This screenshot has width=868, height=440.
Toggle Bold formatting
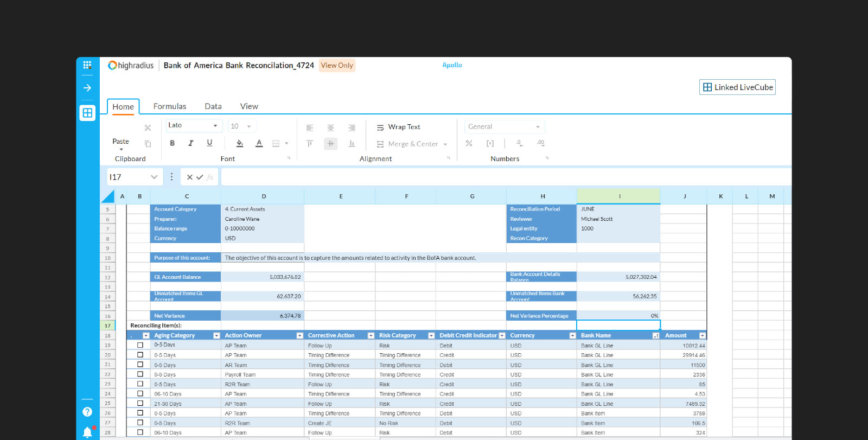[x=173, y=143]
